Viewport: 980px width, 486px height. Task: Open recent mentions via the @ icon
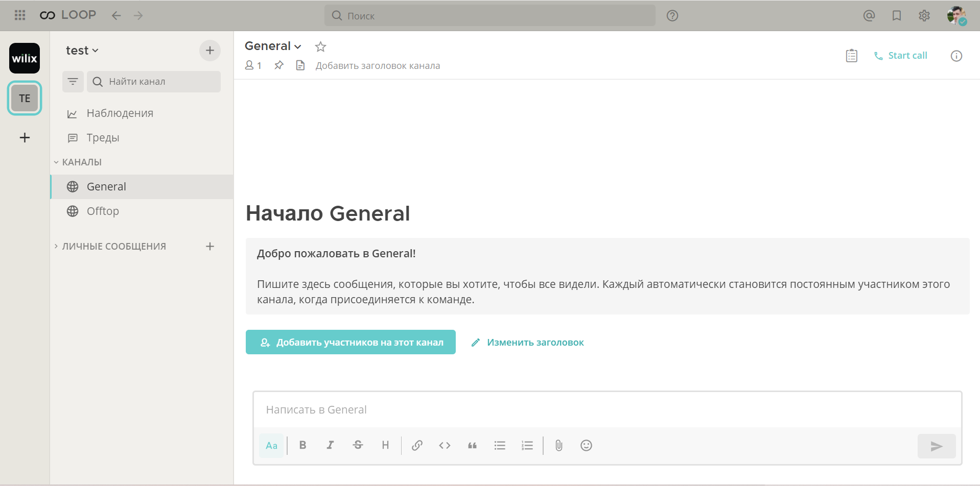pyautogui.click(x=869, y=16)
